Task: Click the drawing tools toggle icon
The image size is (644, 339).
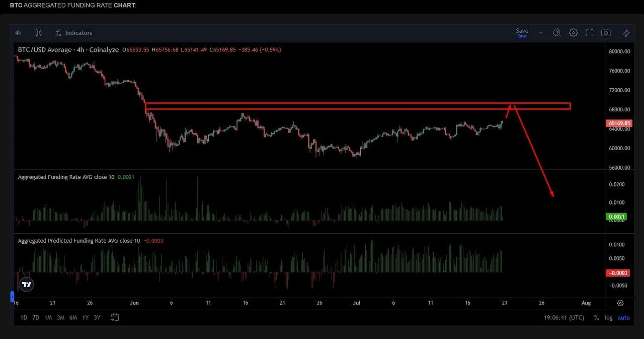Action: tap(626, 33)
